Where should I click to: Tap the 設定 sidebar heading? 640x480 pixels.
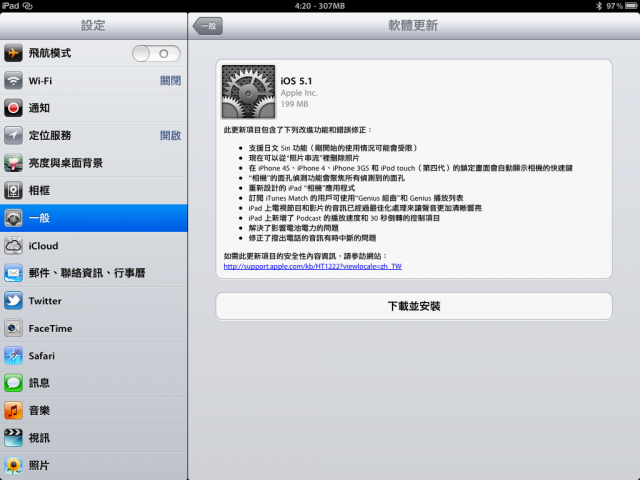[x=93, y=25]
